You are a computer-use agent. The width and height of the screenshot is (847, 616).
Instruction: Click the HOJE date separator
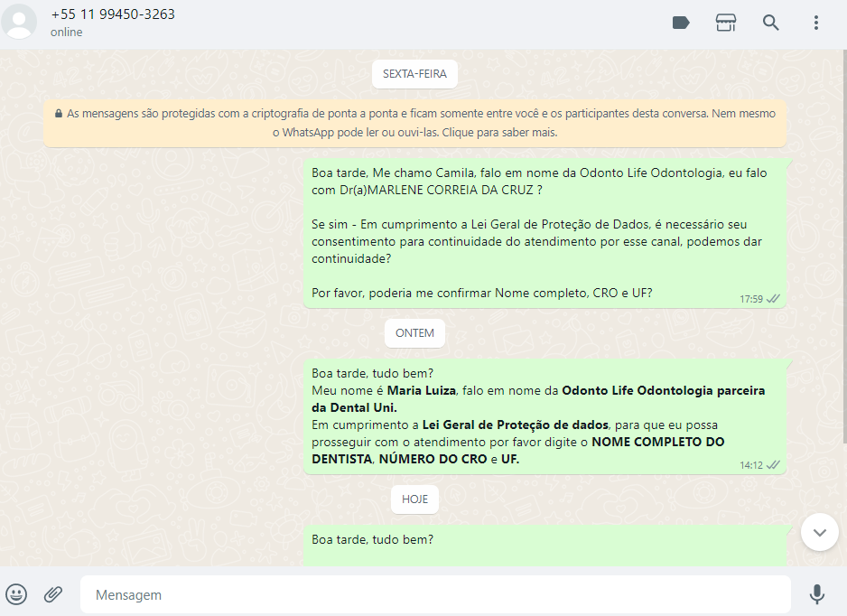click(x=414, y=499)
